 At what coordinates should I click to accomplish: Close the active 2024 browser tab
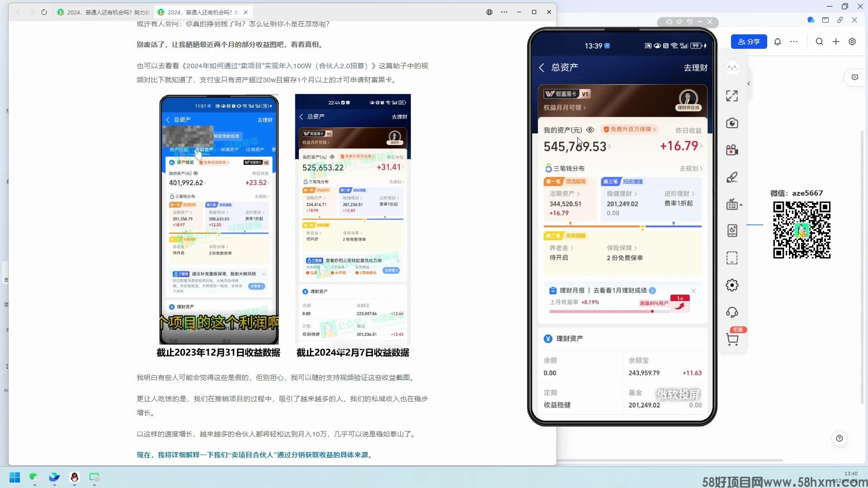245,12
